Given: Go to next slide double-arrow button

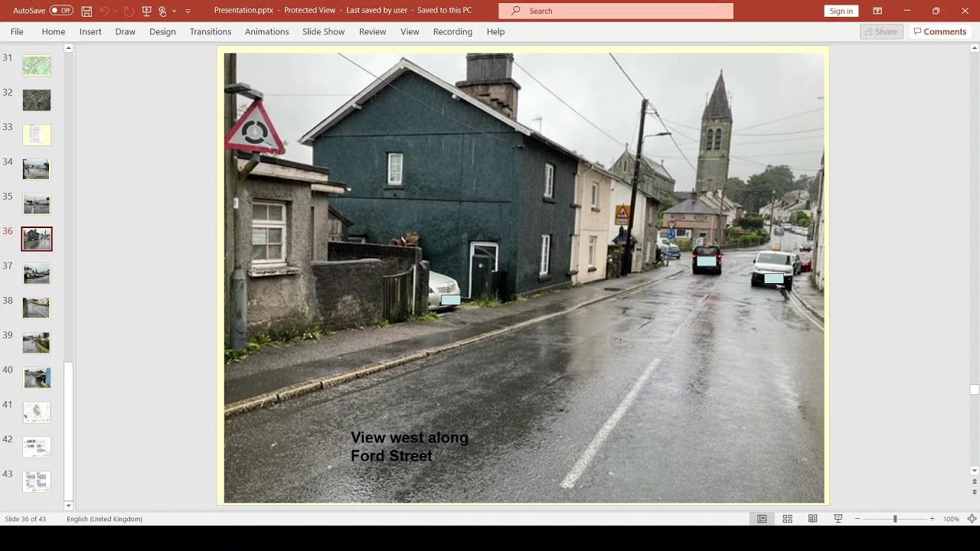Looking at the screenshot, I should (x=975, y=492).
